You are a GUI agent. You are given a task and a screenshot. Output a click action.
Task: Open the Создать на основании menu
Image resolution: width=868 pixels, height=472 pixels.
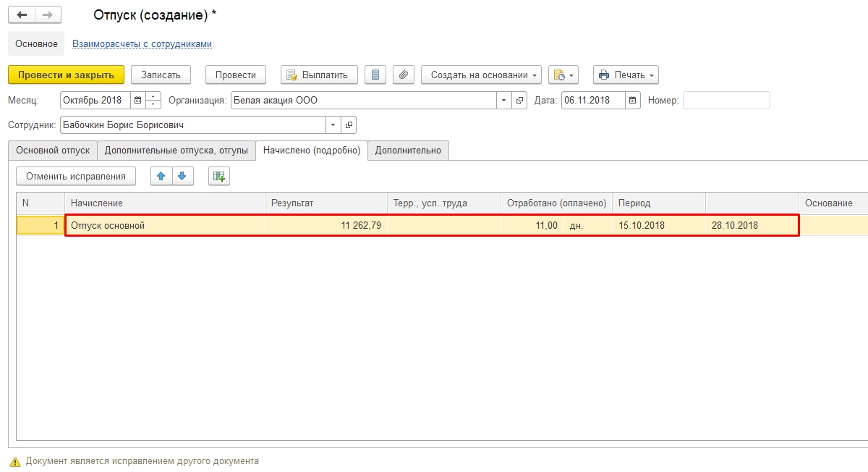tap(481, 75)
